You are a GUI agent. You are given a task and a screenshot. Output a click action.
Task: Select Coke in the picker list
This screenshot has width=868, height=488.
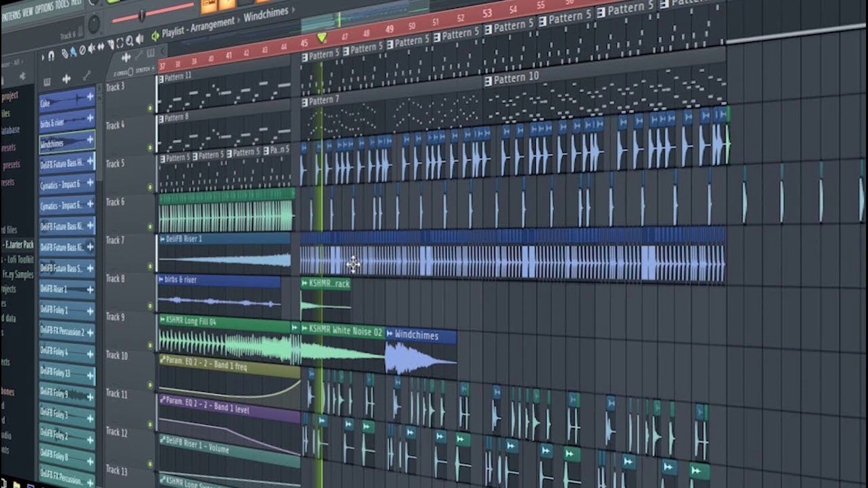pos(67,100)
